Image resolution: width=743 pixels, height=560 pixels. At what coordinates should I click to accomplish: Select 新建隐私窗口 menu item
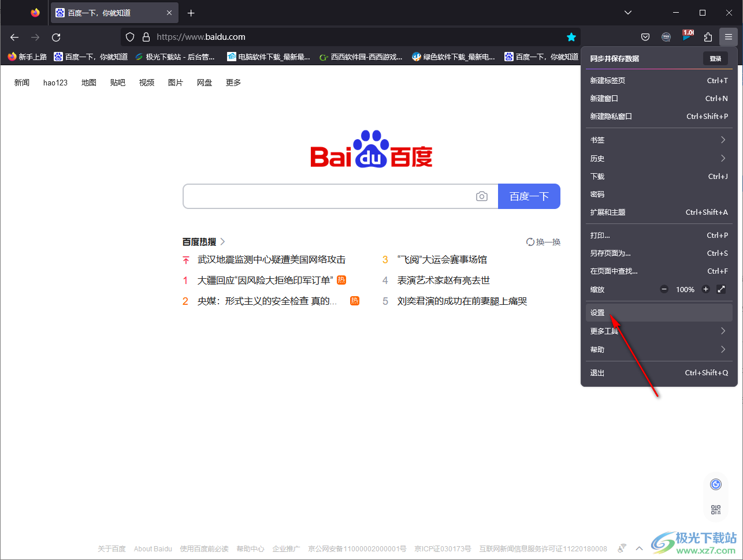[659, 117]
